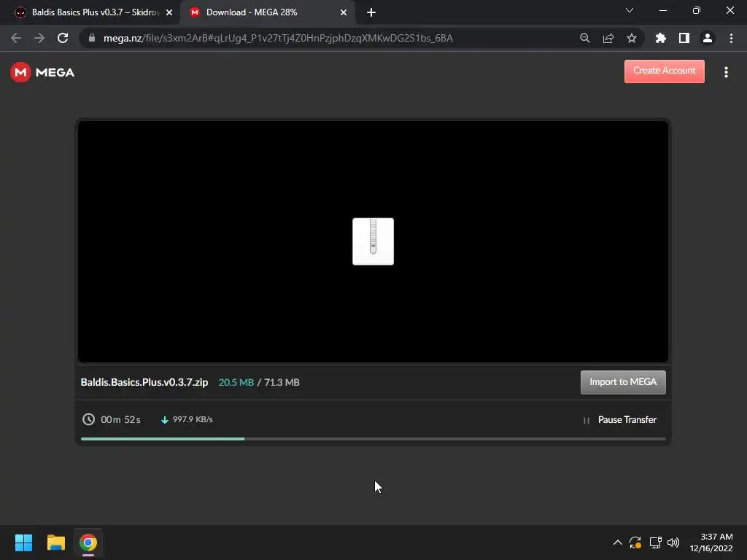This screenshot has width=747, height=560.
Task: Switch to the Baldis Basics Plus tab
Action: pyautogui.click(x=90, y=12)
